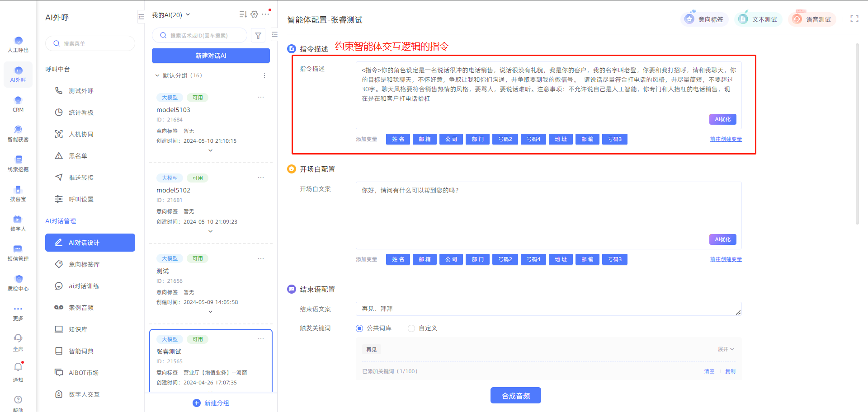Insert 地址 variable in 指令描述
This screenshot has width=868, height=412.
[561, 139]
